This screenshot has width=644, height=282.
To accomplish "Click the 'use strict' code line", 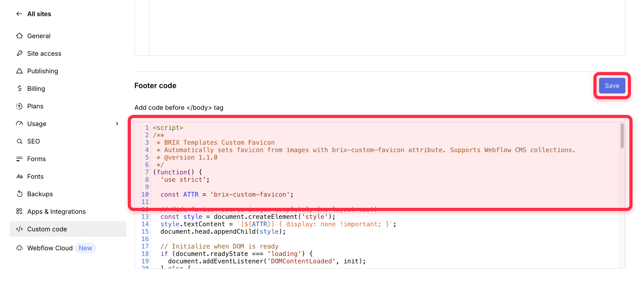I will 185,180.
